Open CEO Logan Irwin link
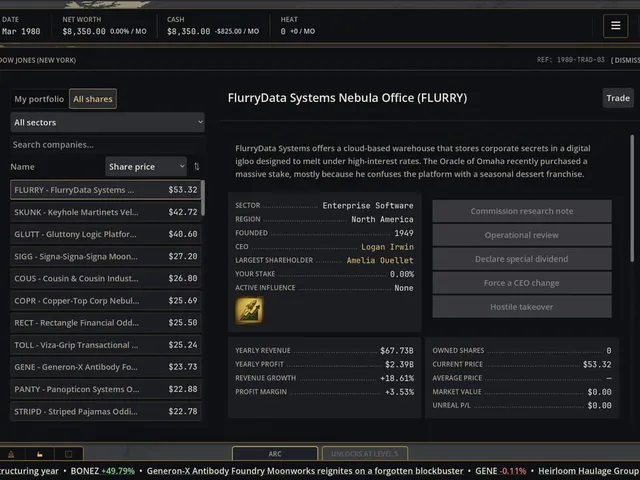This screenshot has height=480, width=640. coord(387,247)
